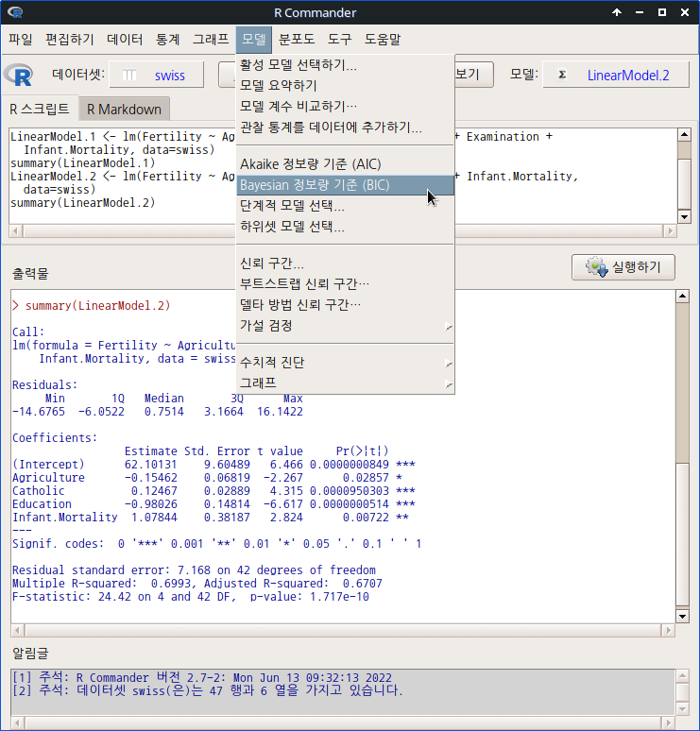Click the summary(LinearModel.2) script line
700x731 pixels.
click(82, 203)
